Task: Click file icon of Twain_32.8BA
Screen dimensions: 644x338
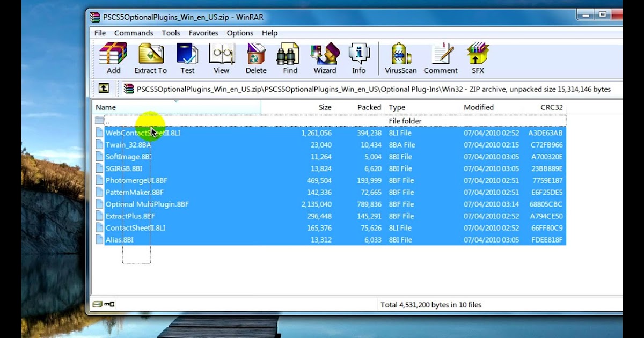Action: [x=99, y=144]
